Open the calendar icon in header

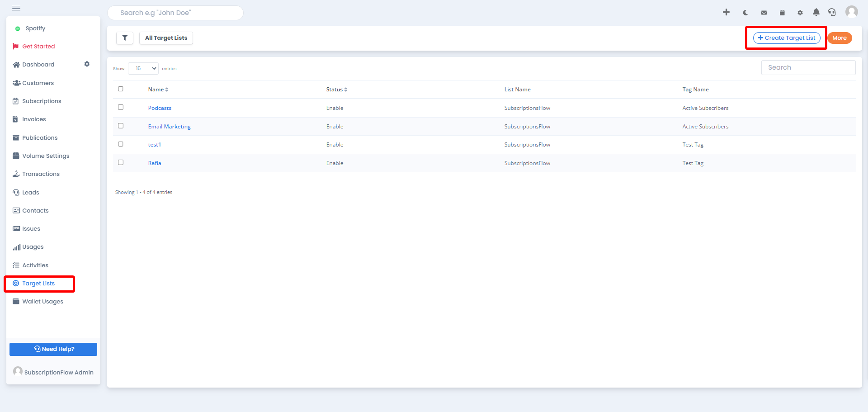tap(782, 13)
